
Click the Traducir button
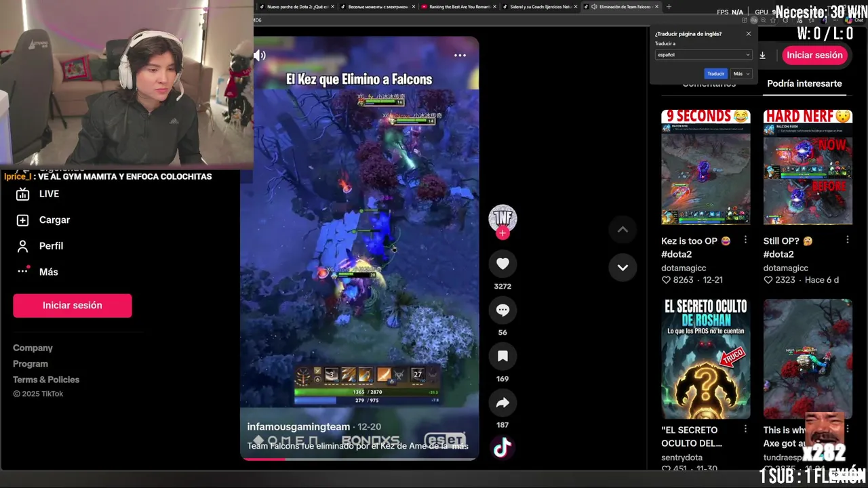coord(715,73)
